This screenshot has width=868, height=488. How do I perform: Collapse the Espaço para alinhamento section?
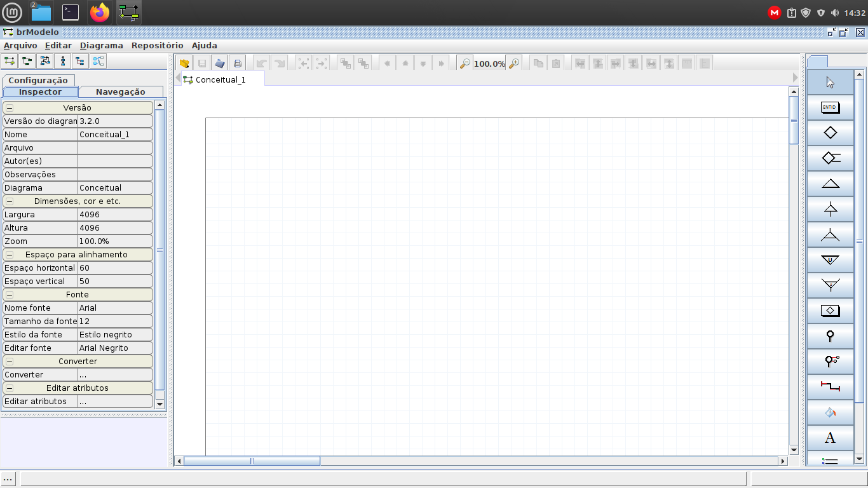point(10,255)
